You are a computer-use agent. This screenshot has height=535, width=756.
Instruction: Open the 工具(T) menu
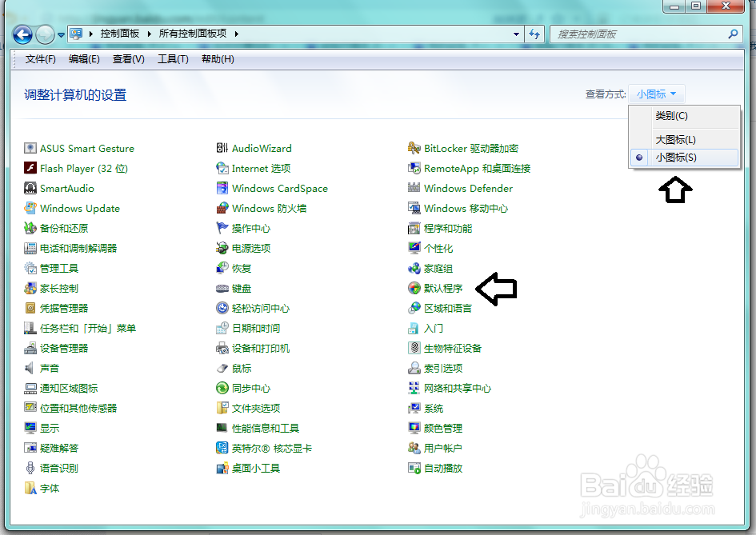(x=173, y=59)
